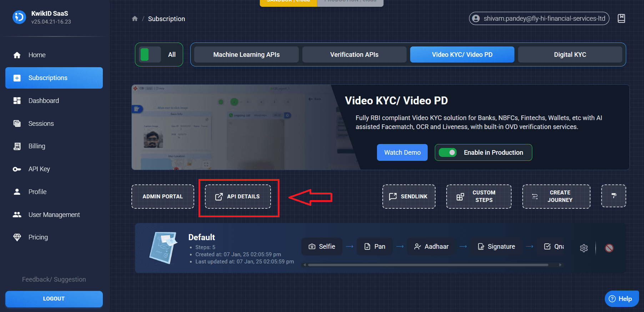Open User Management in the sidebar

tap(54, 215)
